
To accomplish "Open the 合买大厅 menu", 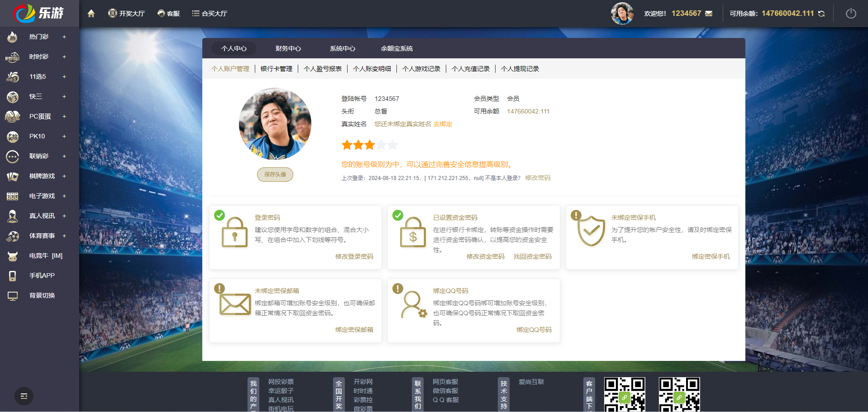I will pos(210,14).
